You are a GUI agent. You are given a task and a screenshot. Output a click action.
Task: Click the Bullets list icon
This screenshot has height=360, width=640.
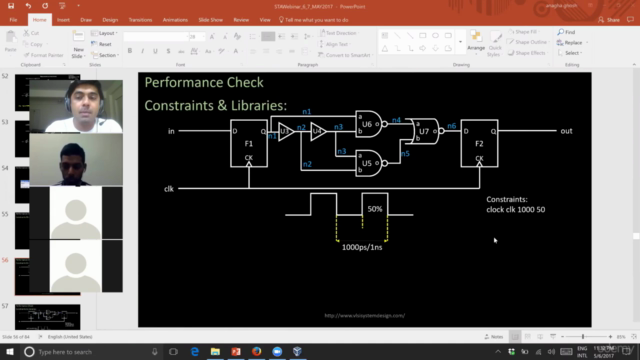[252, 37]
